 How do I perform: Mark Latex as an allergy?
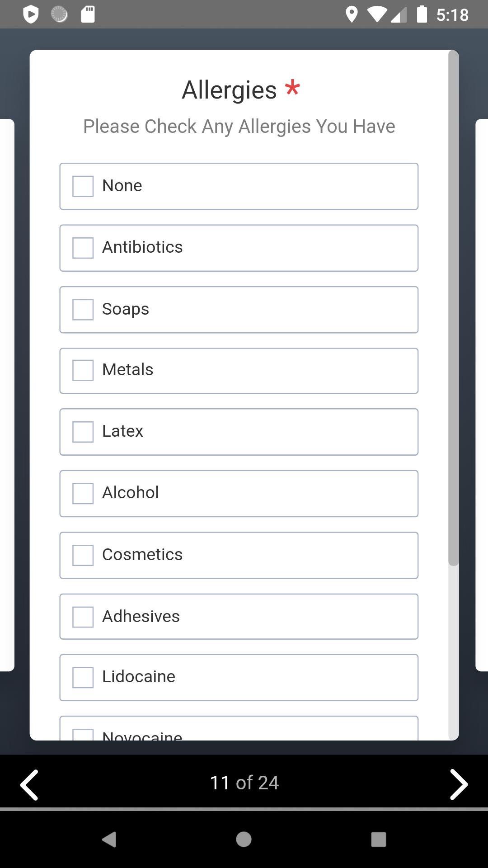click(239, 432)
